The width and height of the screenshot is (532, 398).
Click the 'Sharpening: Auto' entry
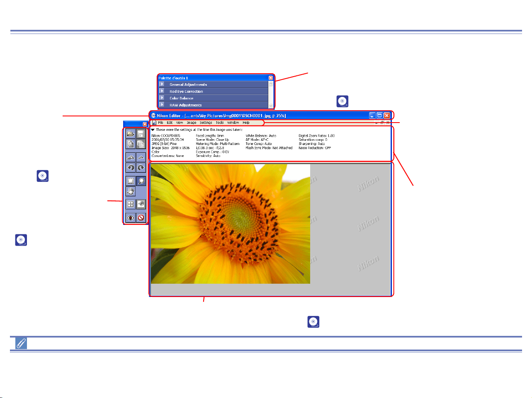(x=312, y=144)
